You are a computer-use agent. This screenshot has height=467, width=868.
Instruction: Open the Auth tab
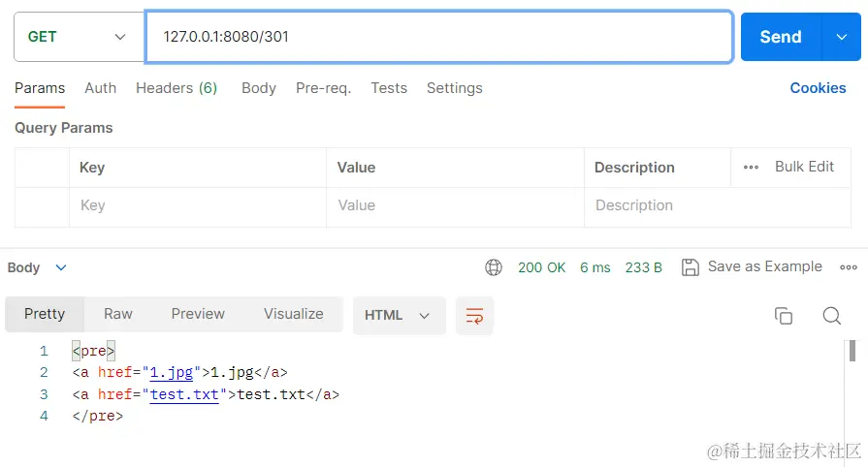[x=100, y=88]
